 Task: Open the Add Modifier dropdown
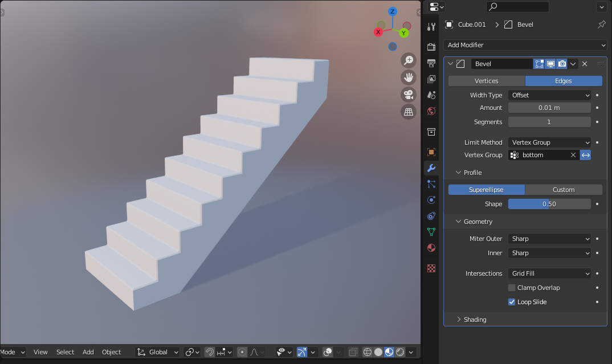pos(524,45)
